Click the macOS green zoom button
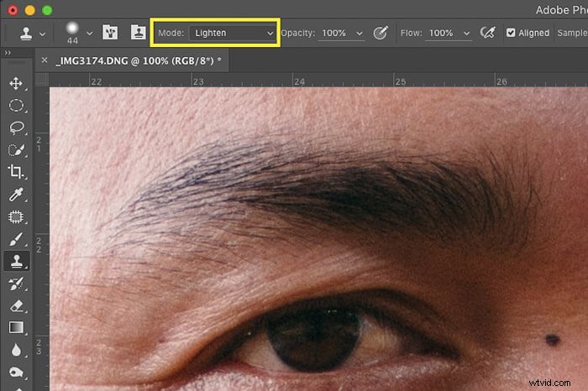588x391 pixels. click(x=47, y=10)
